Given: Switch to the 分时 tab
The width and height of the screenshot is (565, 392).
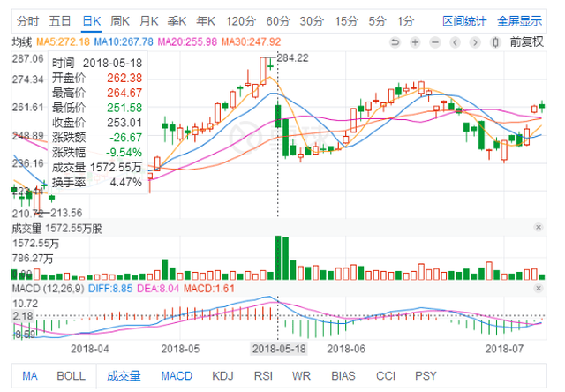Looking at the screenshot, I should (27, 21).
